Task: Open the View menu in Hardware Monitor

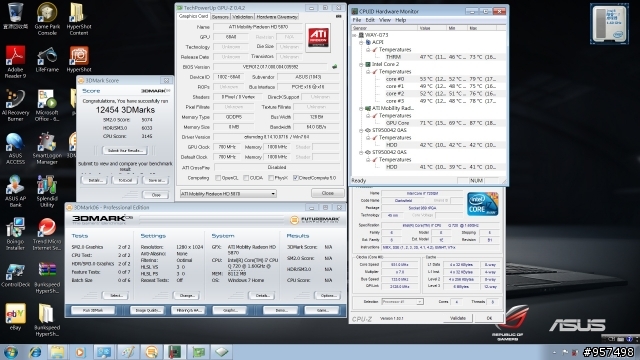Action: [384, 20]
